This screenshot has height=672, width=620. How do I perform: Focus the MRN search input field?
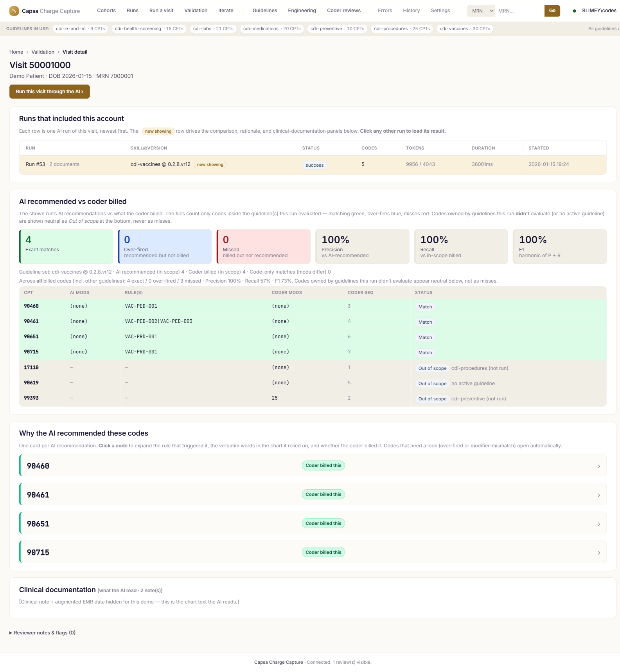coord(519,11)
